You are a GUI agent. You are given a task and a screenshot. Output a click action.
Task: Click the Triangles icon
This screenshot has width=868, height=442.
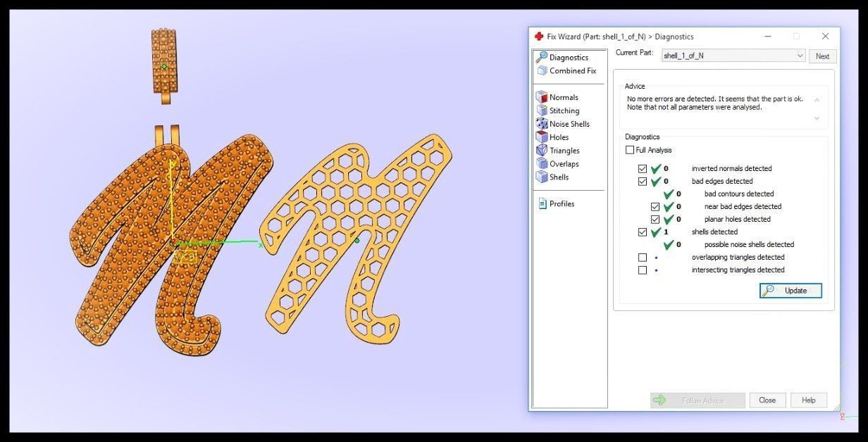point(542,151)
